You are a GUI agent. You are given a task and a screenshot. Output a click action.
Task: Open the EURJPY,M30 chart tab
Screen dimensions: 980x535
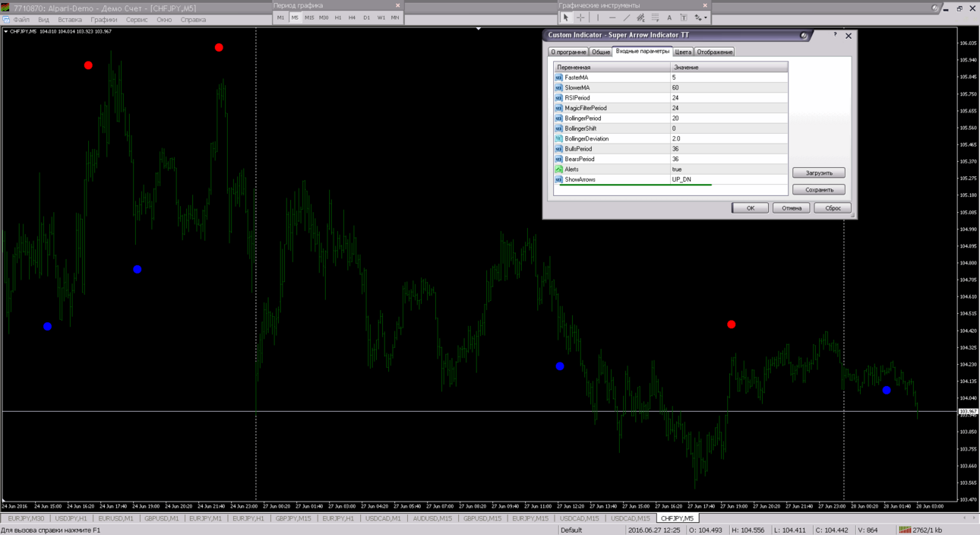[26, 518]
